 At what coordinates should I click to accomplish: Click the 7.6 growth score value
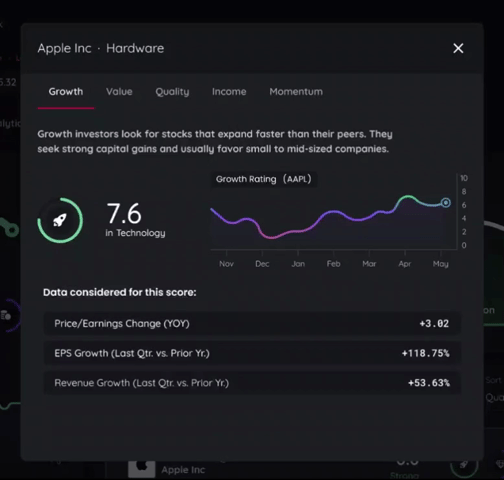(x=124, y=213)
